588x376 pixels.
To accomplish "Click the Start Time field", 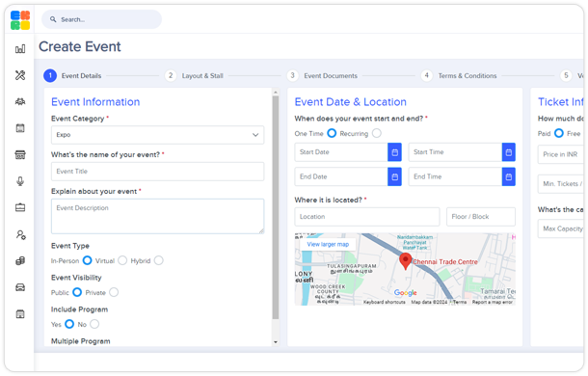I will coord(455,152).
